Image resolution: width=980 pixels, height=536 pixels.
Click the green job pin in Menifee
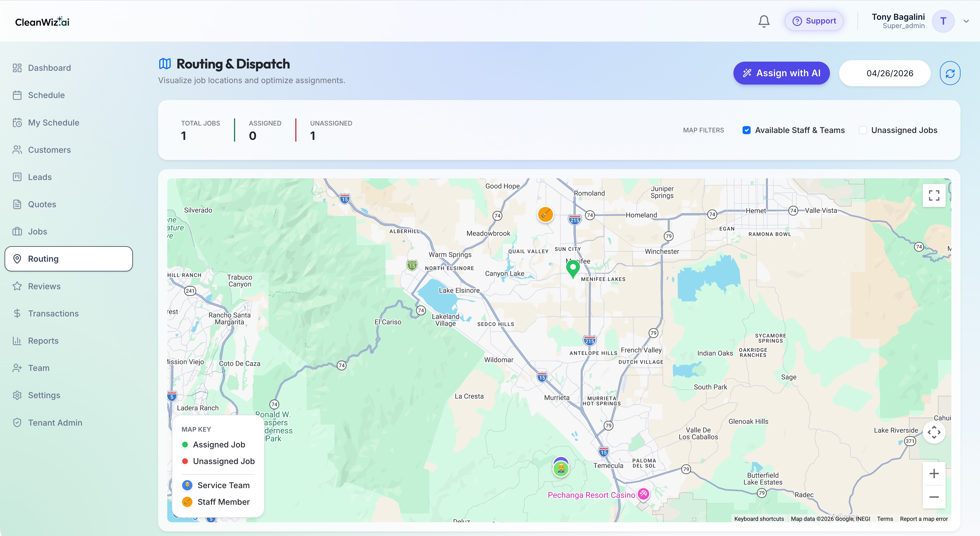point(572,269)
